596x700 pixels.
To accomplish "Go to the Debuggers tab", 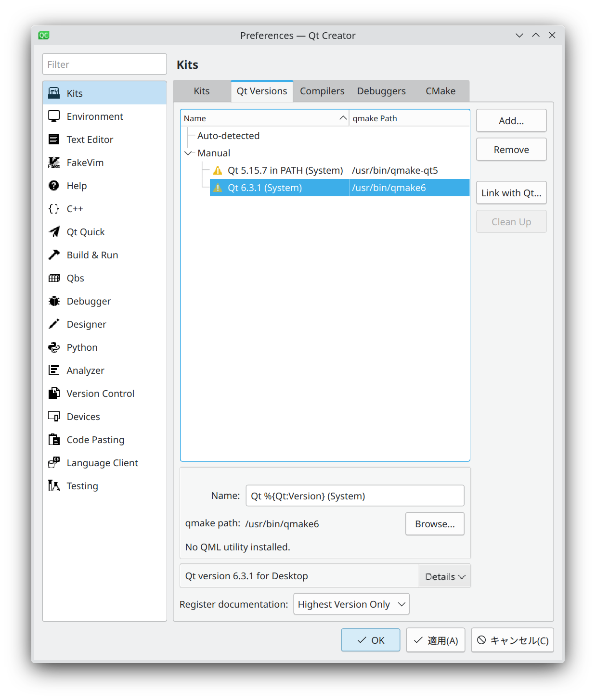I will 381,91.
